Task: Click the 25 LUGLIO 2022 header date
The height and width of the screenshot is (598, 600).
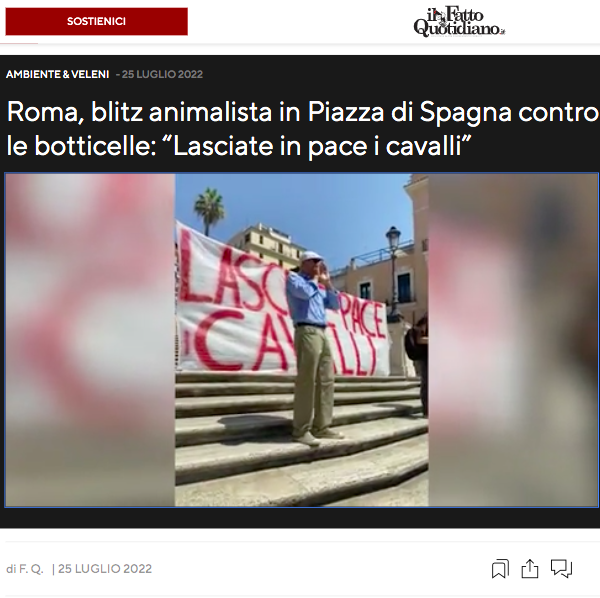Action: 162,74
